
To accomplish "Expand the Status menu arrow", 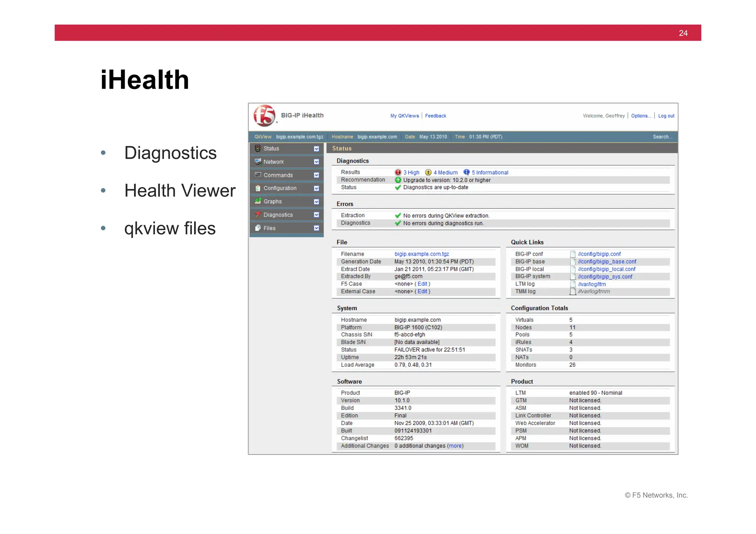I will 316,149.
